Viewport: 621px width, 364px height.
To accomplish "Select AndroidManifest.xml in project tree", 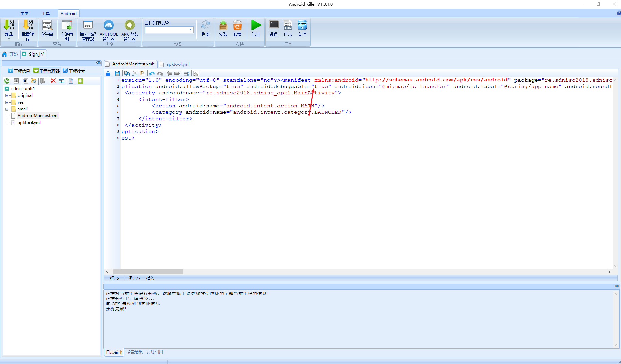I will tap(38, 116).
